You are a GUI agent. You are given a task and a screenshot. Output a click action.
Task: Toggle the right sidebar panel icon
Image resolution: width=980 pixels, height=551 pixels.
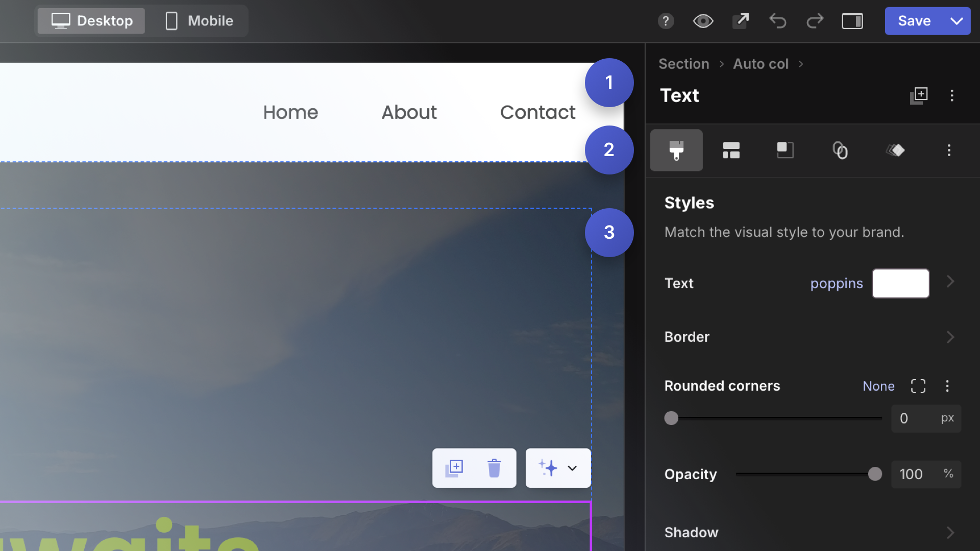click(852, 21)
